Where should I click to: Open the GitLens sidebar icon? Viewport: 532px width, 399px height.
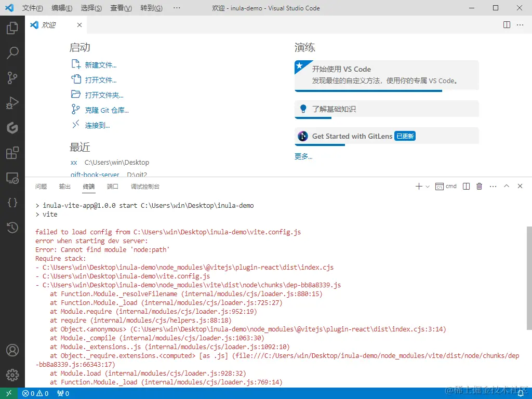[x=12, y=128]
